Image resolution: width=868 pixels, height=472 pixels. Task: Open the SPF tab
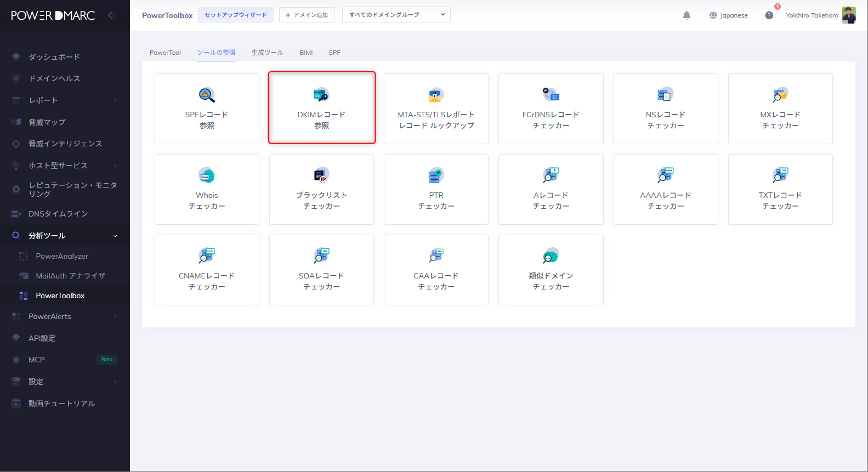tap(334, 53)
